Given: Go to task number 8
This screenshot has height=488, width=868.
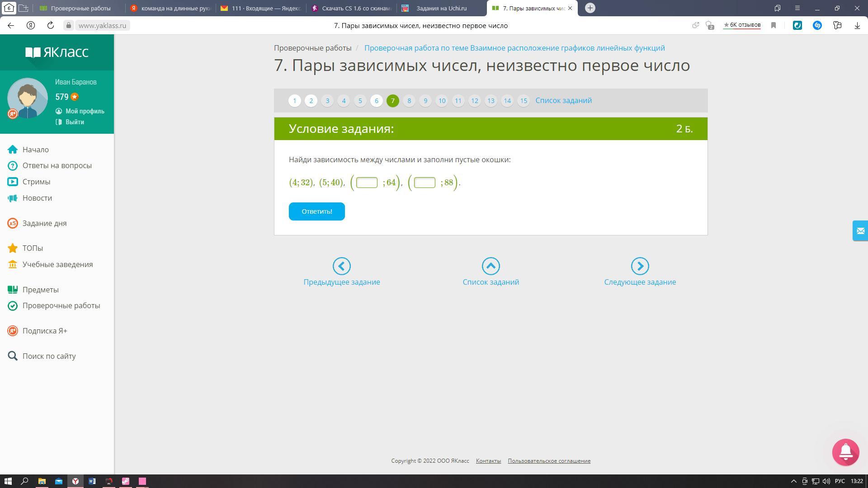Looking at the screenshot, I should tap(409, 101).
